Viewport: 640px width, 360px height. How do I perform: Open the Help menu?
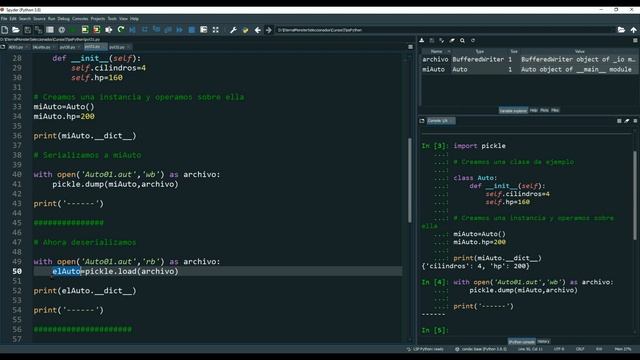134,19
